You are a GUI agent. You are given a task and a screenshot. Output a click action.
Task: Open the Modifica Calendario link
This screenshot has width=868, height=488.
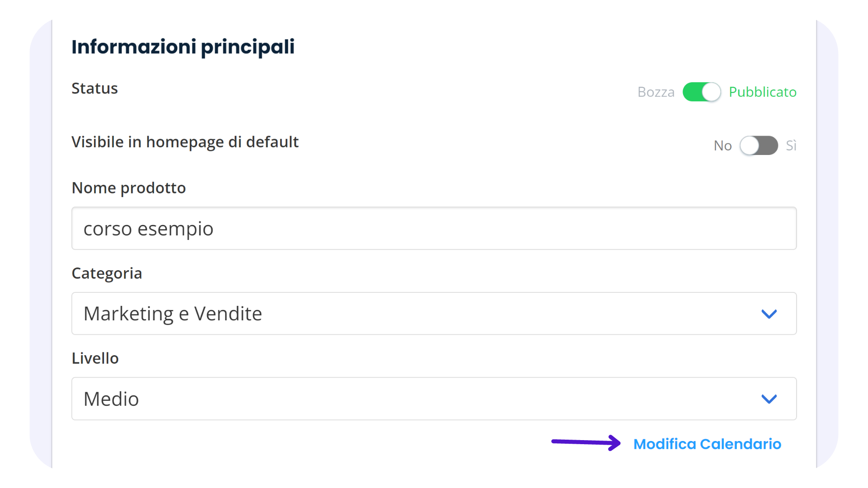coord(707,444)
